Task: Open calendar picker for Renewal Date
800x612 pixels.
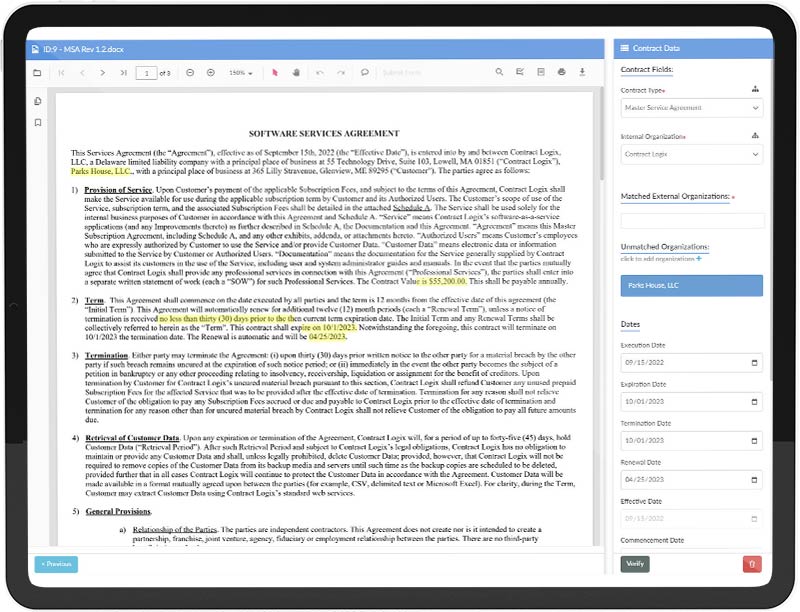Action: pos(755,480)
